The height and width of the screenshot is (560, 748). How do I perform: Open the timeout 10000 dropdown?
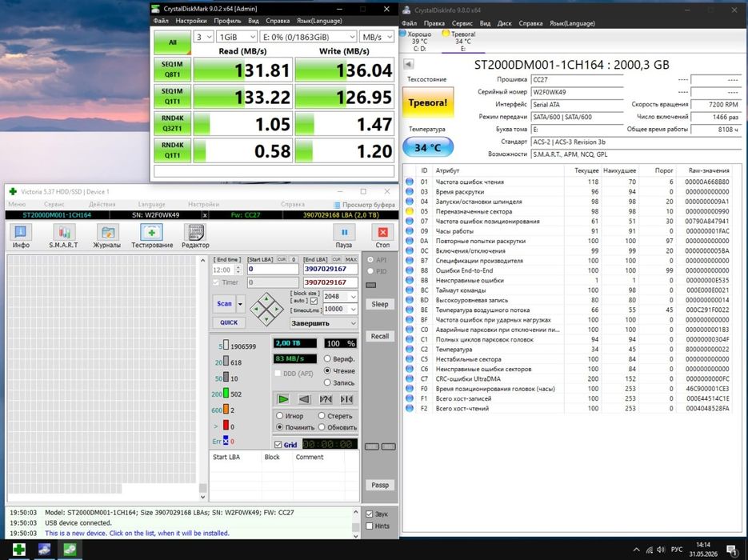(x=340, y=309)
